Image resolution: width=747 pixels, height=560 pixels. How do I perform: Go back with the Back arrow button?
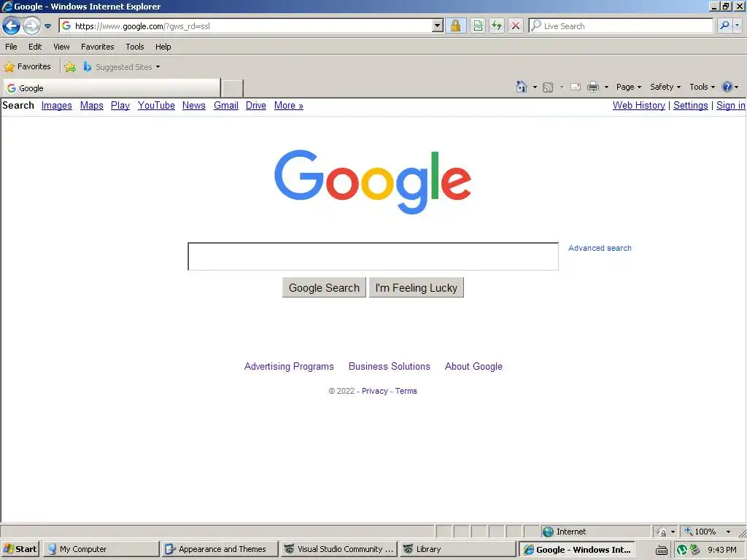[x=12, y=26]
